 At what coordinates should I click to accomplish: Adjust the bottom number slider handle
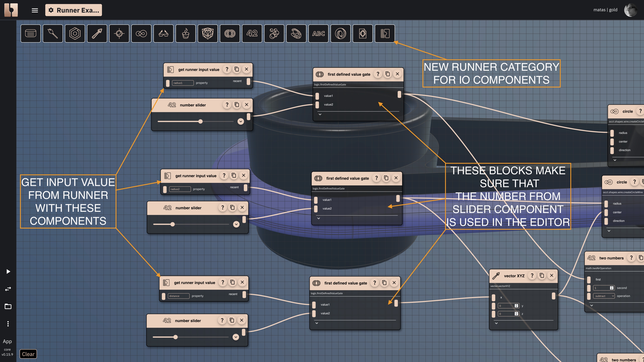(175, 337)
